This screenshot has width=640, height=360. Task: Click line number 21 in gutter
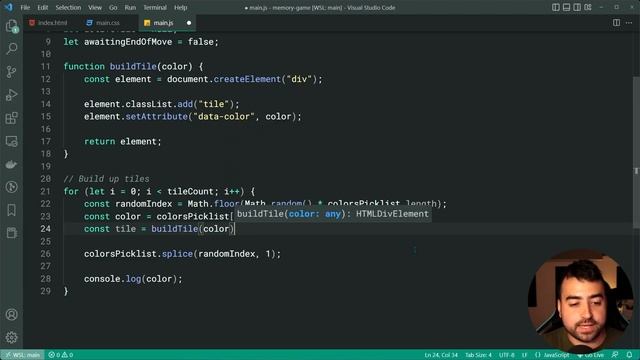click(x=46, y=191)
